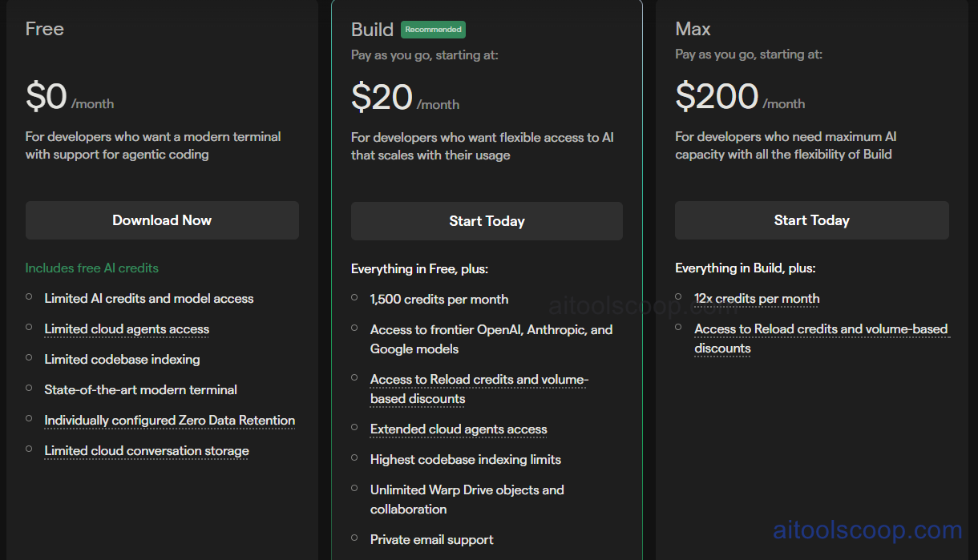Open the 'Limited cloud agents access' tooltip link
This screenshot has width=978, height=560.
tap(127, 329)
